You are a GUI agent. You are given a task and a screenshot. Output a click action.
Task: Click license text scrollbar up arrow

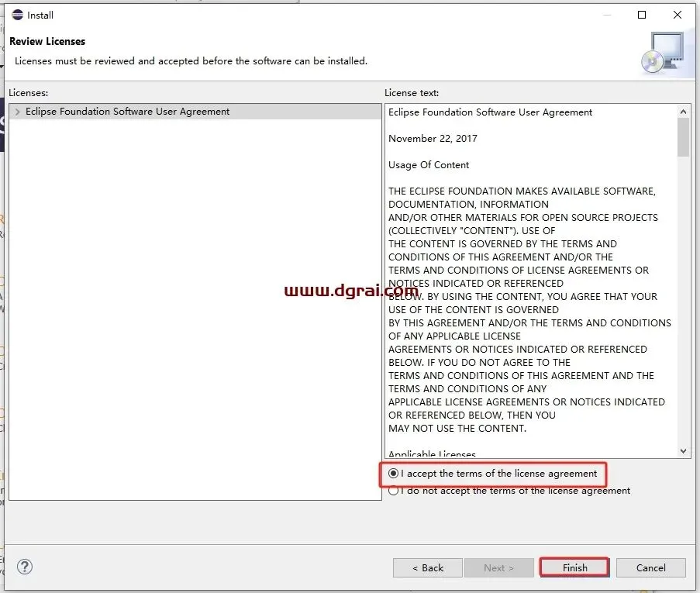(x=683, y=112)
